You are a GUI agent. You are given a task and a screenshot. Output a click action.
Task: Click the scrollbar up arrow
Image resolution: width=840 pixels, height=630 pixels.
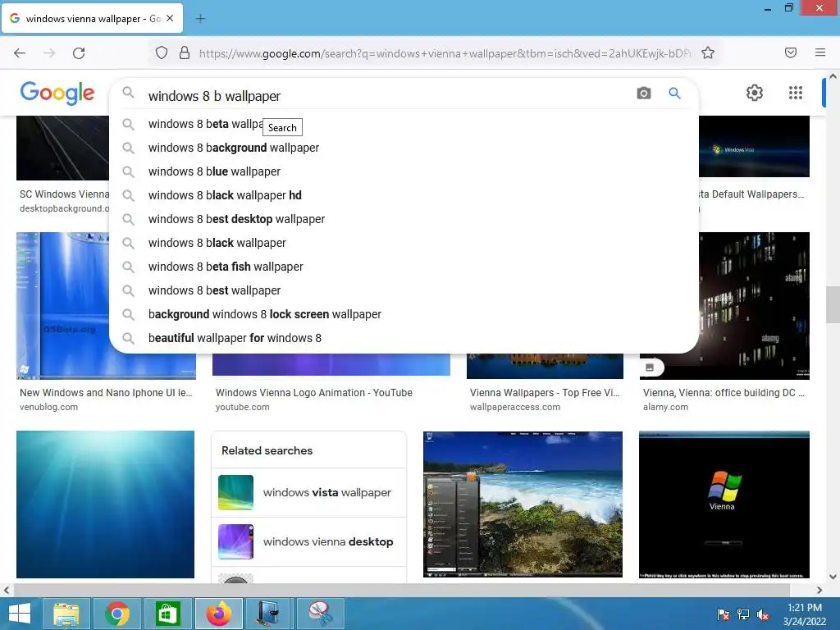[x=833, y=76]
